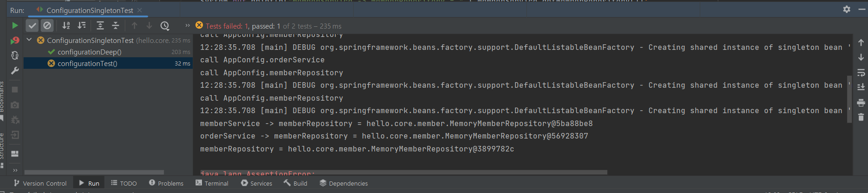Open the Problems tool window
This screenshot has height=193, width=868.
[x=166, y=183]
